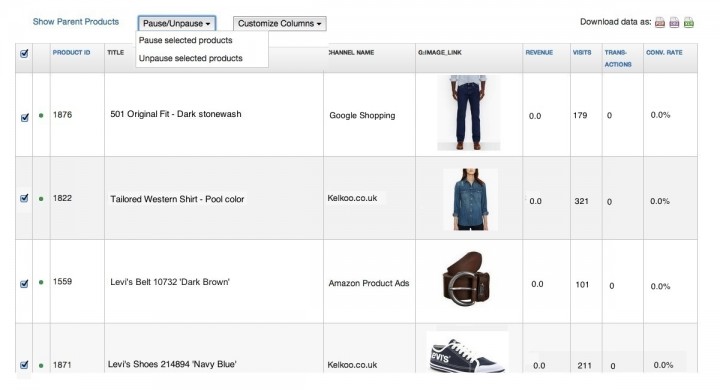
Task: Click product ID 1876
Action: 62,115
